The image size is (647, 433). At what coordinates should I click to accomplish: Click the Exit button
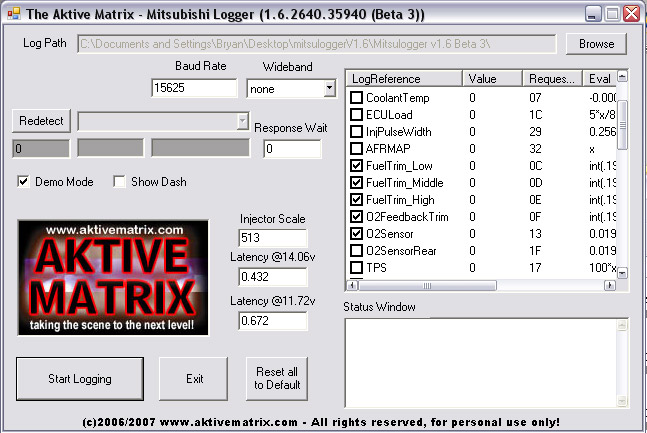click(194, 379)
